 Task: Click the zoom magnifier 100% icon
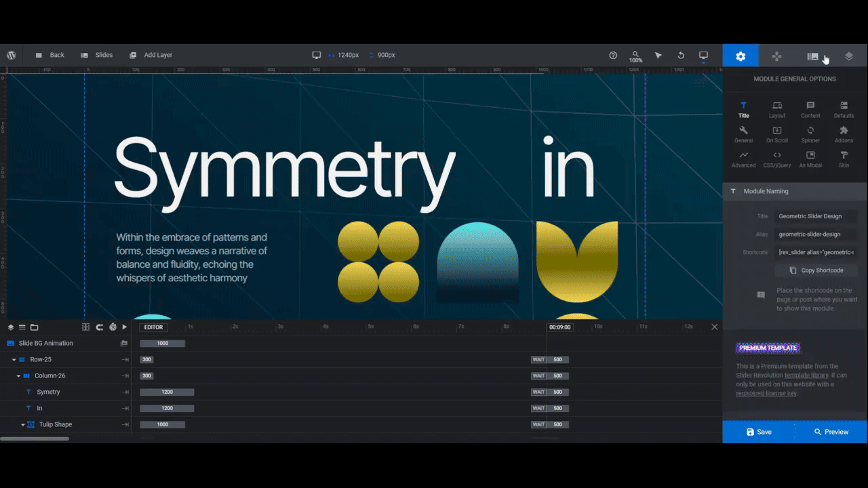click(635, 56)
